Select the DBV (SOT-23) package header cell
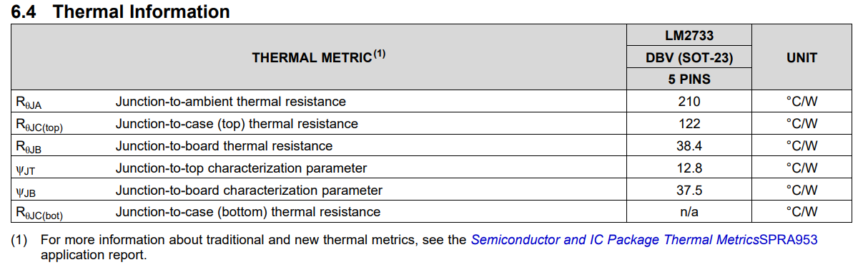Screen dimensions: 868x270 pyautogui.click(x=689, y=58)
